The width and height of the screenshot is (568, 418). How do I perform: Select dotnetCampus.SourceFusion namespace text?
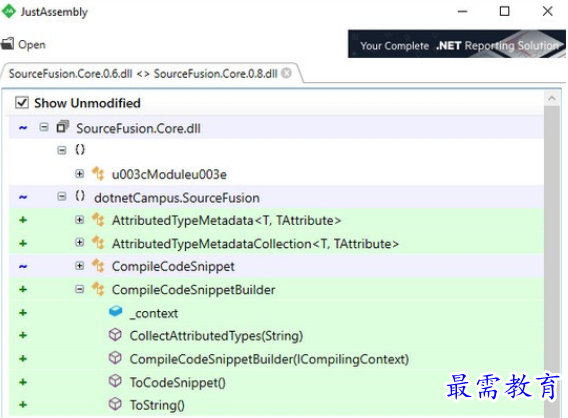pos(177,198)
